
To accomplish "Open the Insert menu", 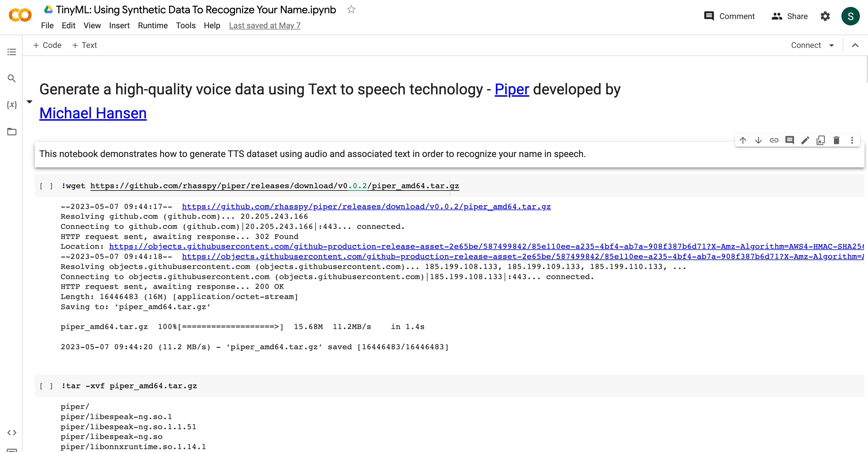I will 119,26.
